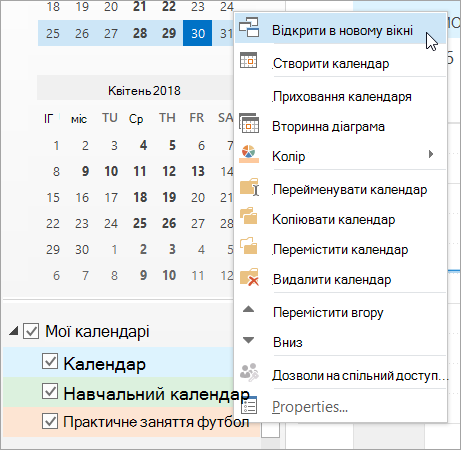
Task: Click the move down triangle icon
Action: click(248, 340)
